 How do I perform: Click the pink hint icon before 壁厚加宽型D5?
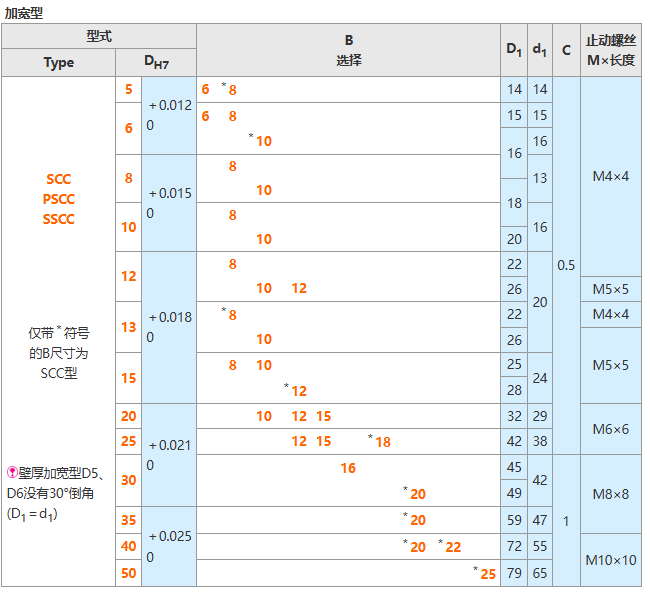(x=12, y=472)
